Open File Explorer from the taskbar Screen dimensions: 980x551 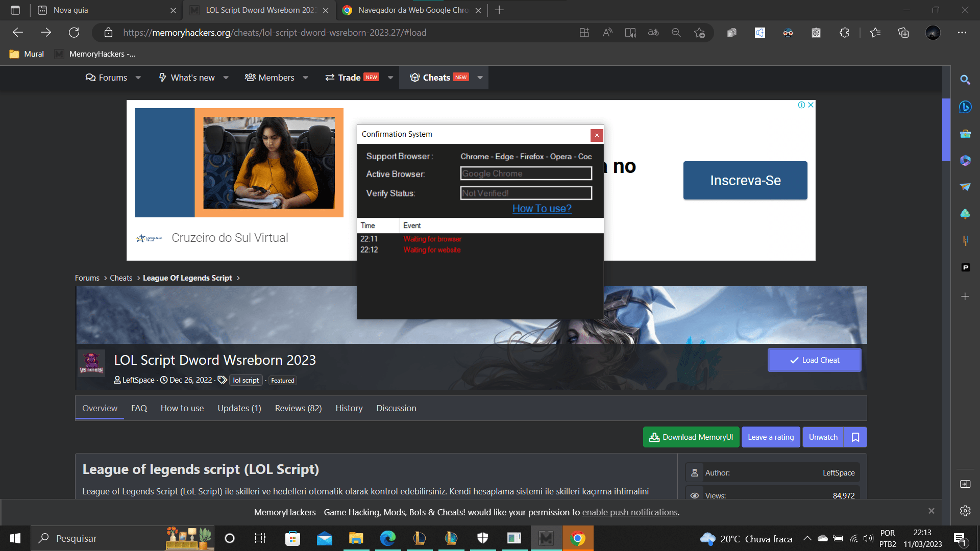[356, 538]
